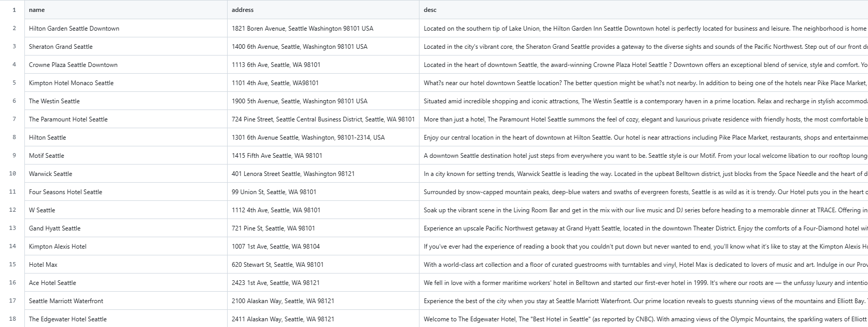This screenshot has width=868, height=327.
Task: Select description starting 'What?s near our hotel'
Action: (643, 83)
